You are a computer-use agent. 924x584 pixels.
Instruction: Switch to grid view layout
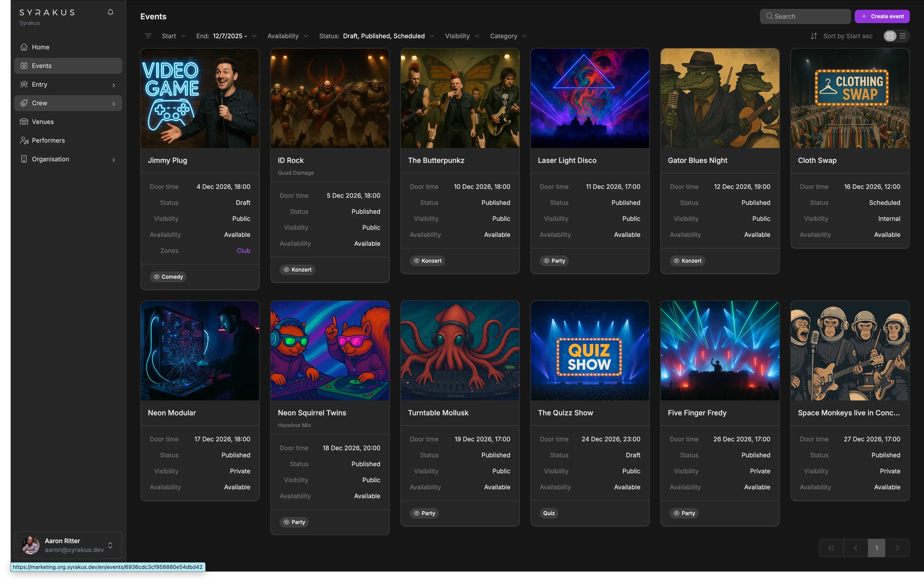coord(890,36)
